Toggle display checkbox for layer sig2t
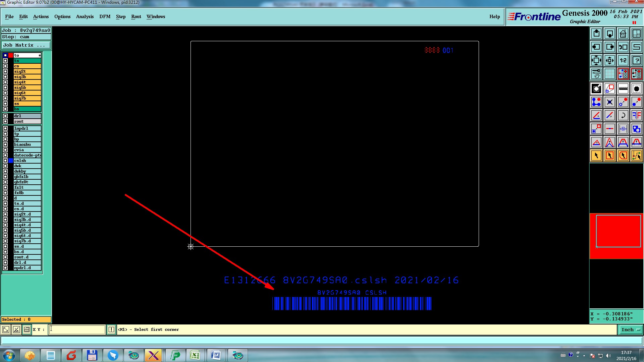 (5, 71)
